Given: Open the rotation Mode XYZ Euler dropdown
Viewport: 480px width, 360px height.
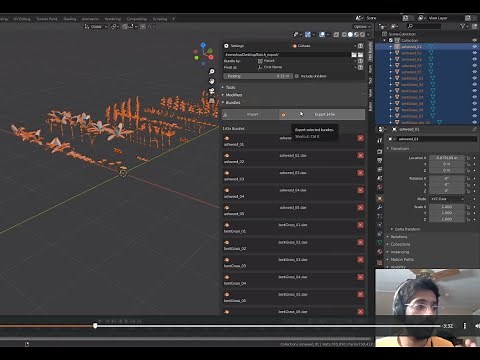Looking at the screenshot, I should coord(447,199).
